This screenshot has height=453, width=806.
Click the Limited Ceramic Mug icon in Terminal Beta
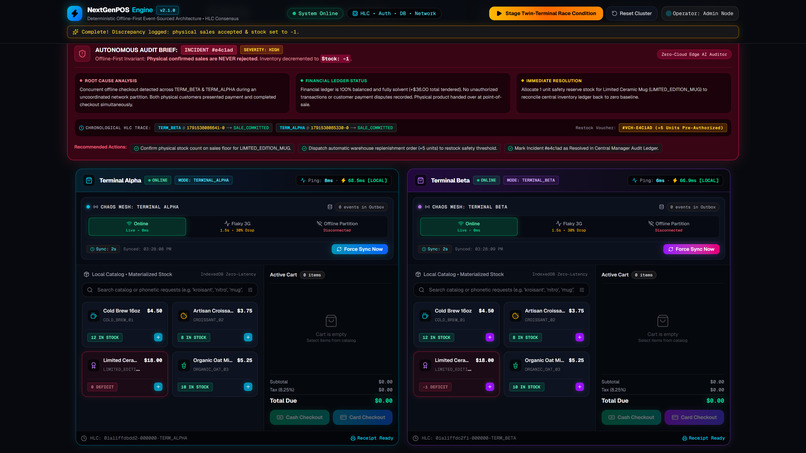425,365
